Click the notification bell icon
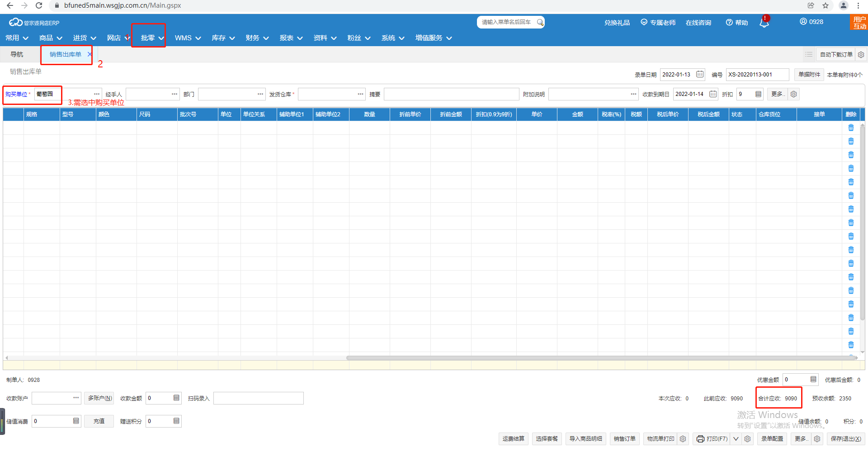The height and width of the screenshot is (452, 868). pos(764,23)
